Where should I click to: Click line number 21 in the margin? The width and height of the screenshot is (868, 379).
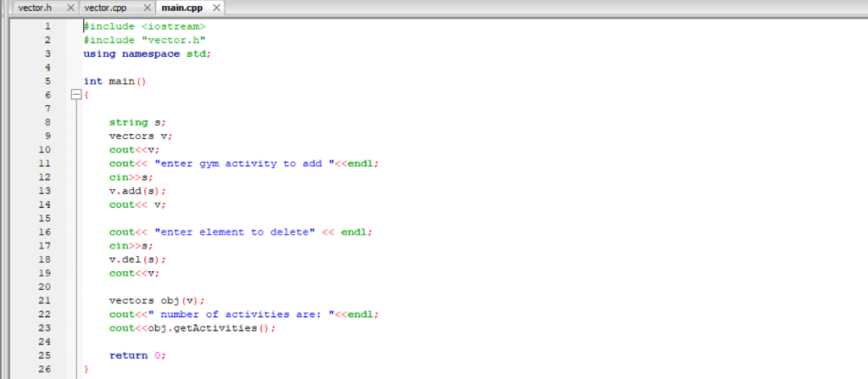[x=44, y=300]
